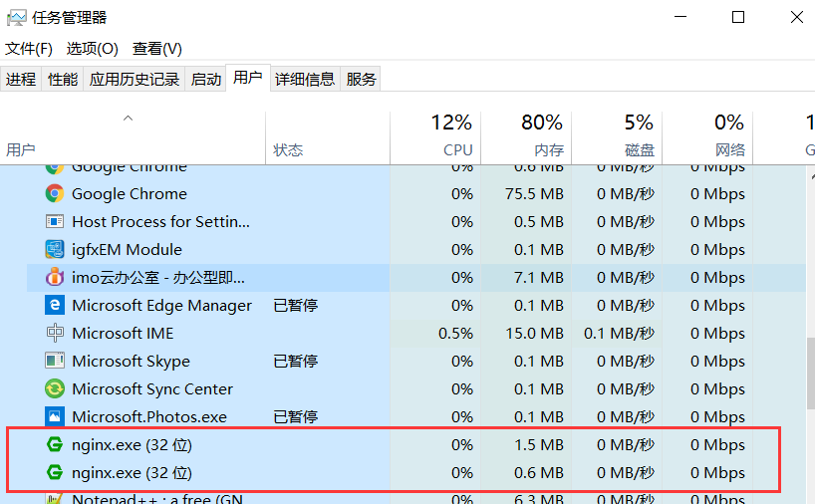The height and width of the screenshot is (504, 815).
Task: Minimize the Task Manager window
Action: [x=680, y=17]
